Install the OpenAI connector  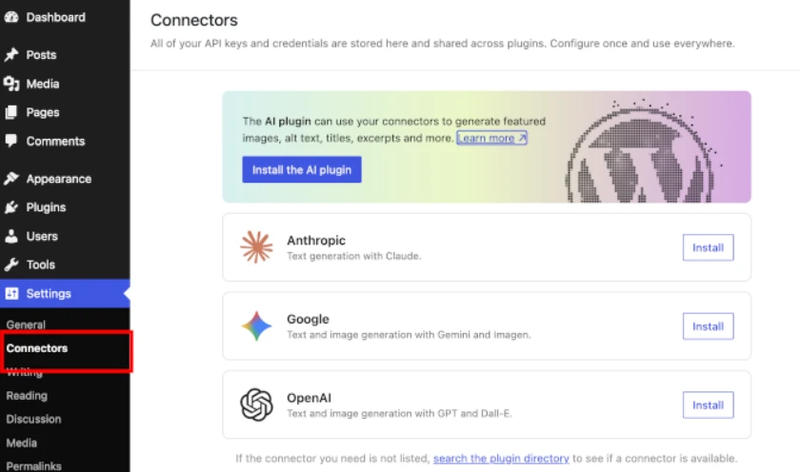pyautogui.click(x=708, y=405)
